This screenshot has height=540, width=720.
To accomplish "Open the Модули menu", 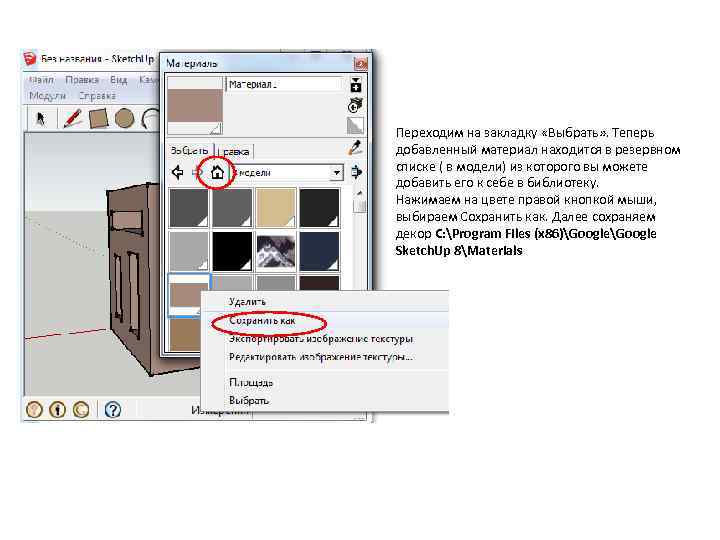I will coord(47,96).
